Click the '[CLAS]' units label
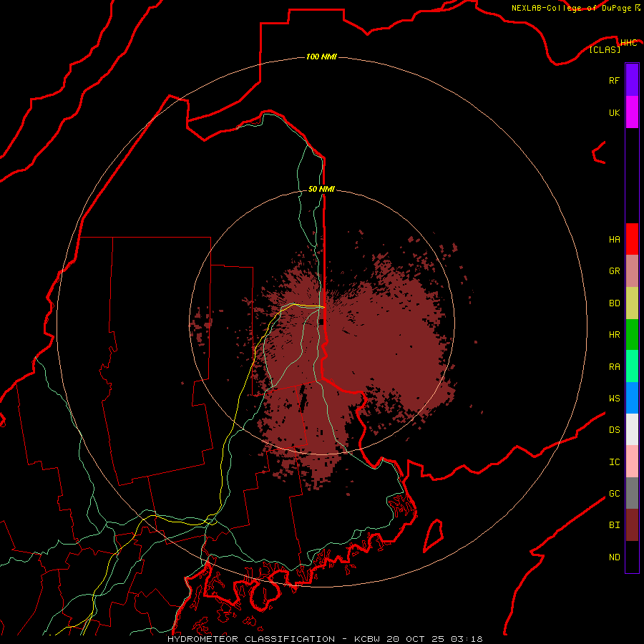644x644 pixels. click(x=605, y=49)
